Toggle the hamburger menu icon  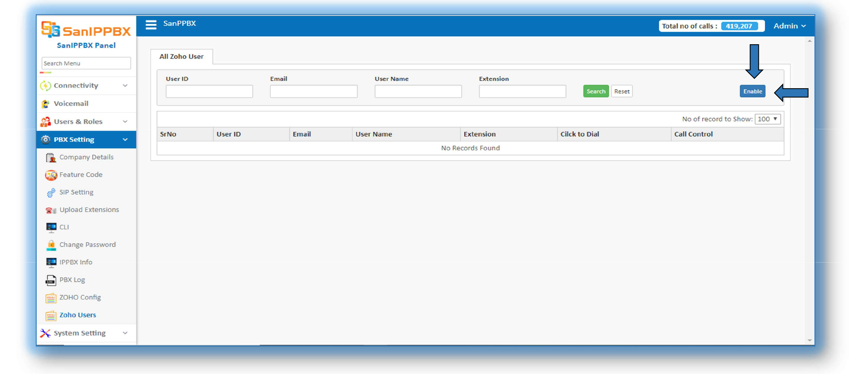click(151, 25)
